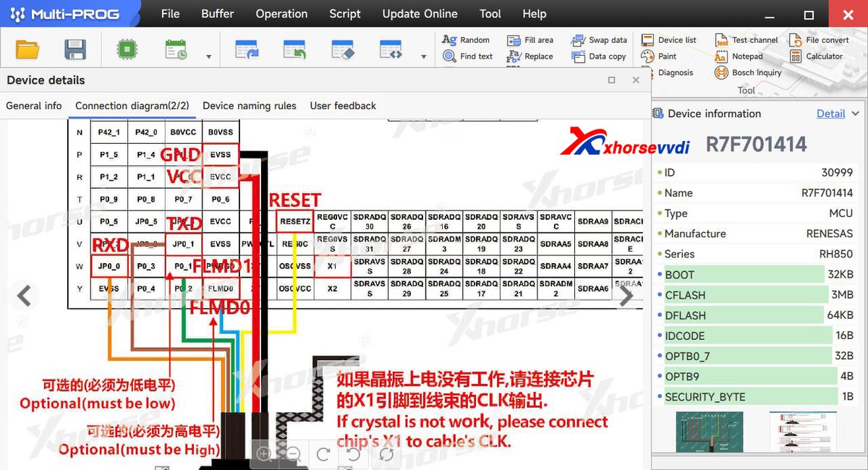This screenshot has height=470, width=868.
Task: Open the Update Online menu
Action: coord(420,14)
